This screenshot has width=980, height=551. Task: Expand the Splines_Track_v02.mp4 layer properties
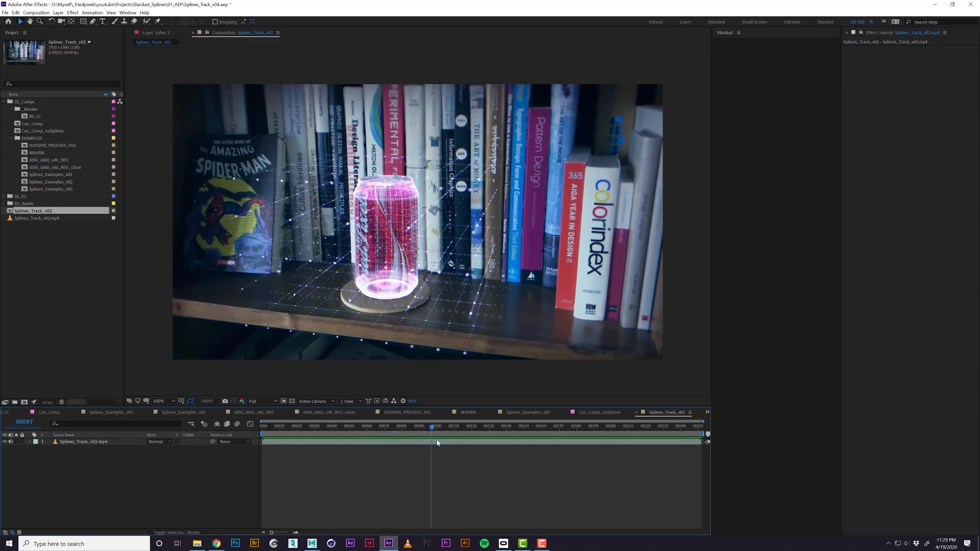[29, 442]
